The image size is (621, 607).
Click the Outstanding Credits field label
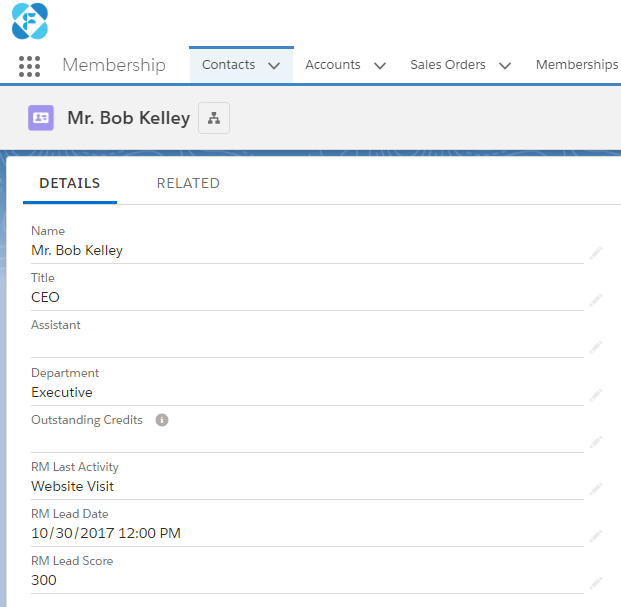[x=87, y=420]
